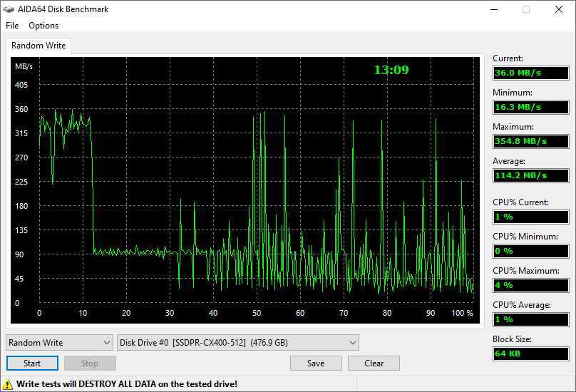Click the Block Size 64 KB field
The height and width of the screenshot is (392, 576).
pos(530,354)
